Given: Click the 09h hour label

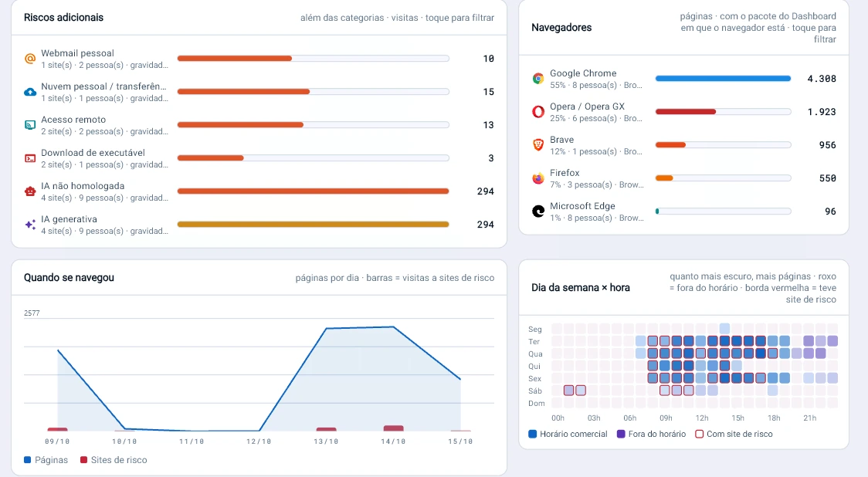Looking at the screenshot, I should click(x=666, y=418).
